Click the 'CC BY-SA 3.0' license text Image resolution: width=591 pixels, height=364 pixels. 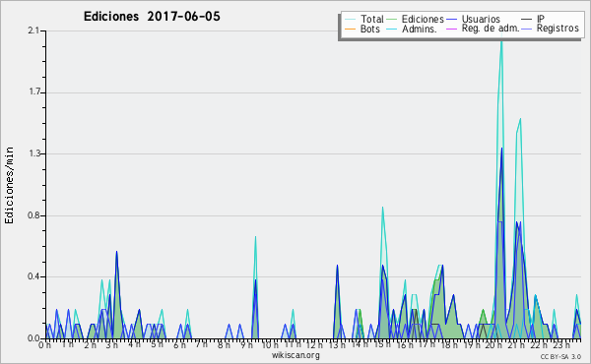coord(560,356)
